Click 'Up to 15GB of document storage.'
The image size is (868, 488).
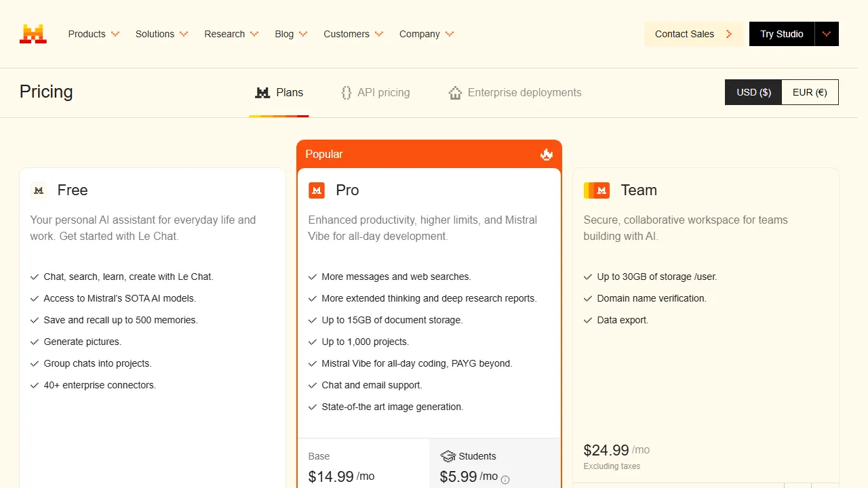pyautogui.click(x=392, y=320)
